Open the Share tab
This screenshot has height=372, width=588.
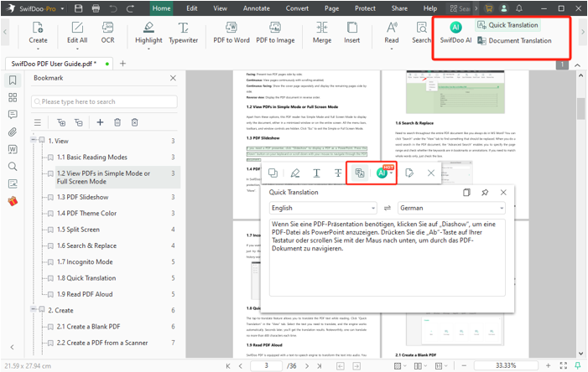[399, 8]
